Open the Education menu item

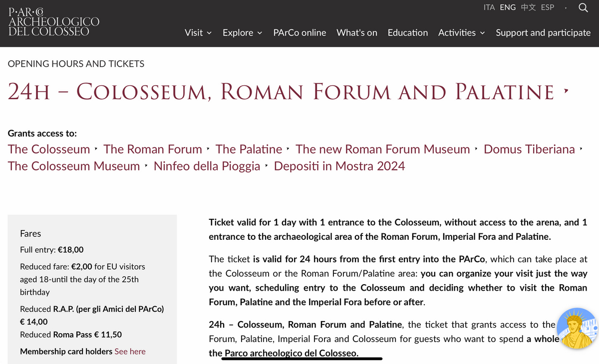point(408,32)
